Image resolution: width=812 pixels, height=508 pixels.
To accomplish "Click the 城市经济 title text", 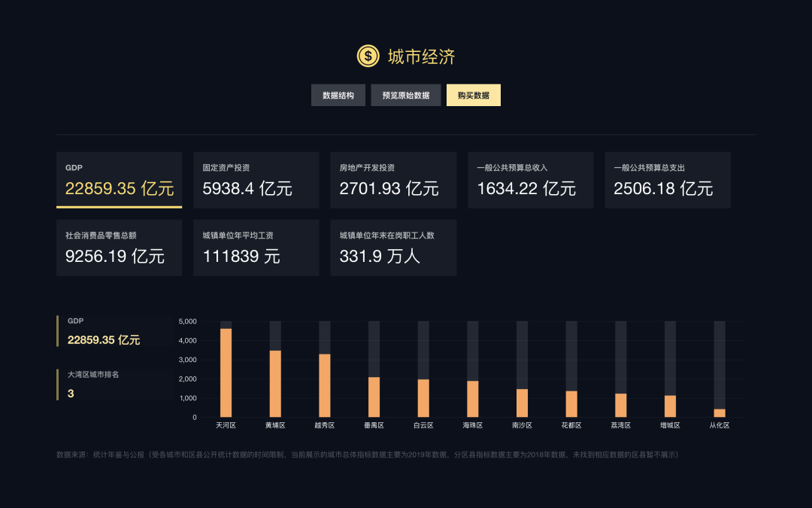I will (x=421, y=56).
